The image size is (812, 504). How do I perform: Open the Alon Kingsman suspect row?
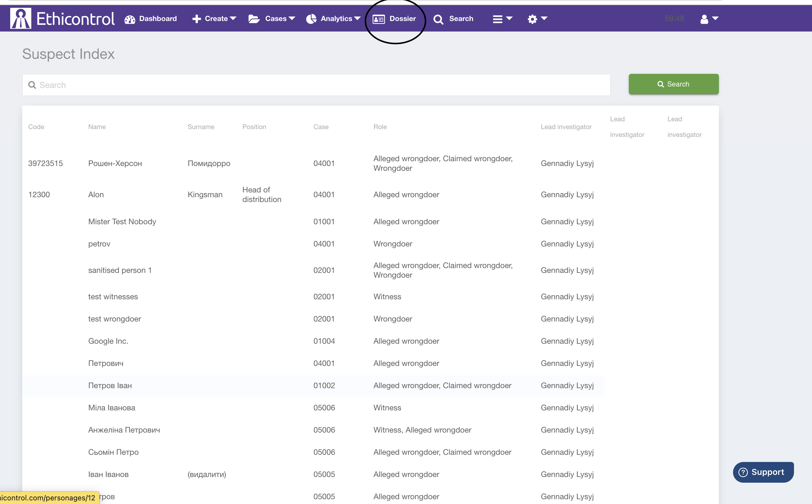96,195
